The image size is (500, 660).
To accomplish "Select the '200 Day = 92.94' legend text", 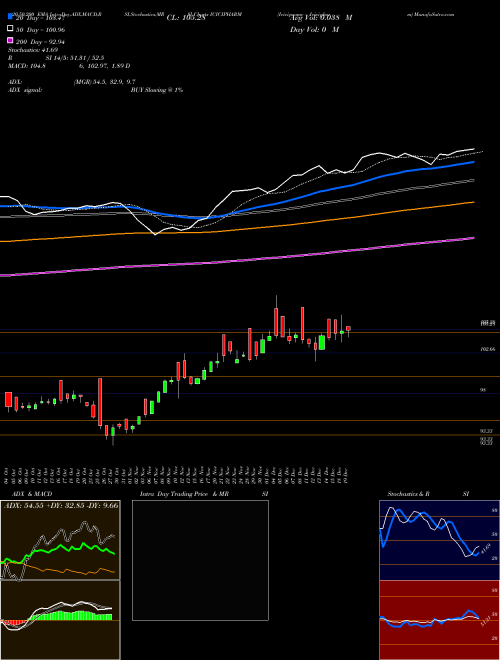I will 40,42.
